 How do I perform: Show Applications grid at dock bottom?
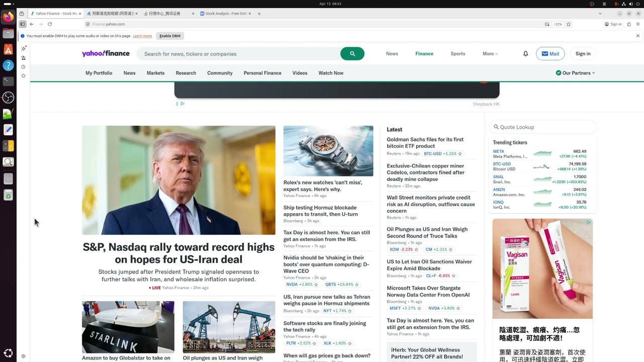click(x=8, y=353)
